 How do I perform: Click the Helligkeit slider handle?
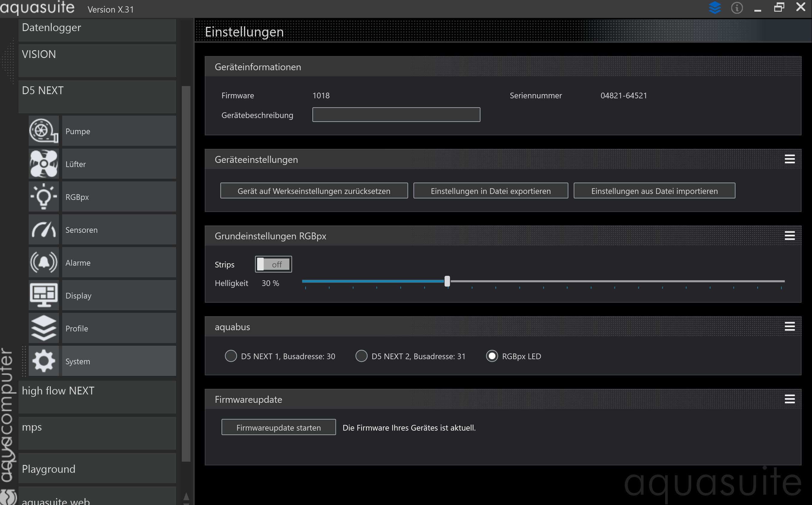tap(447, 281)
